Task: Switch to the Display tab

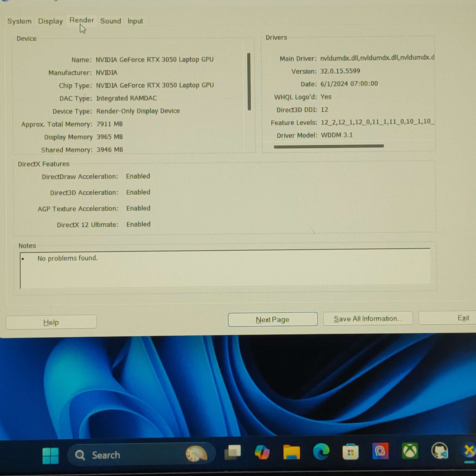Action: coord(50,21)
